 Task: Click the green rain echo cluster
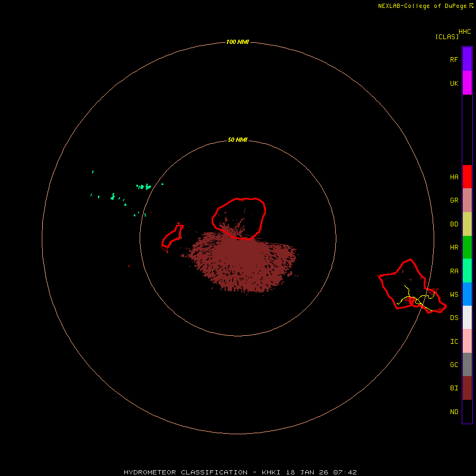pos(143,186)
